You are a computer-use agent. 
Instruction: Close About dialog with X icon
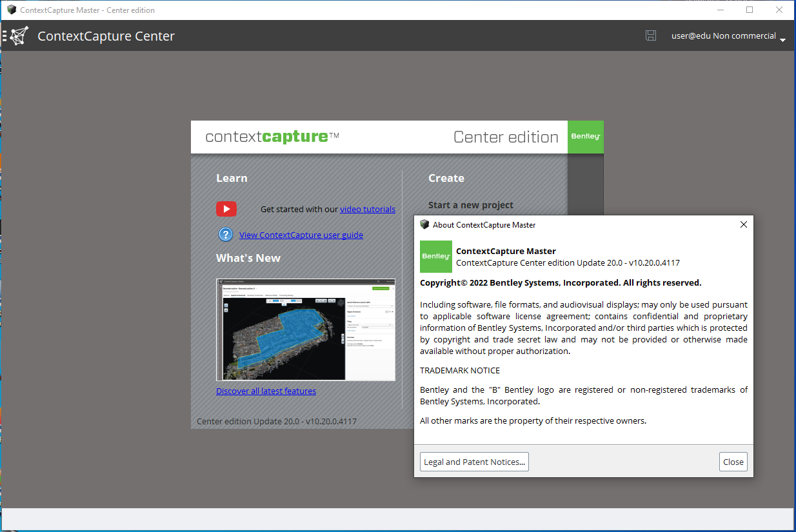click(744, 224)
